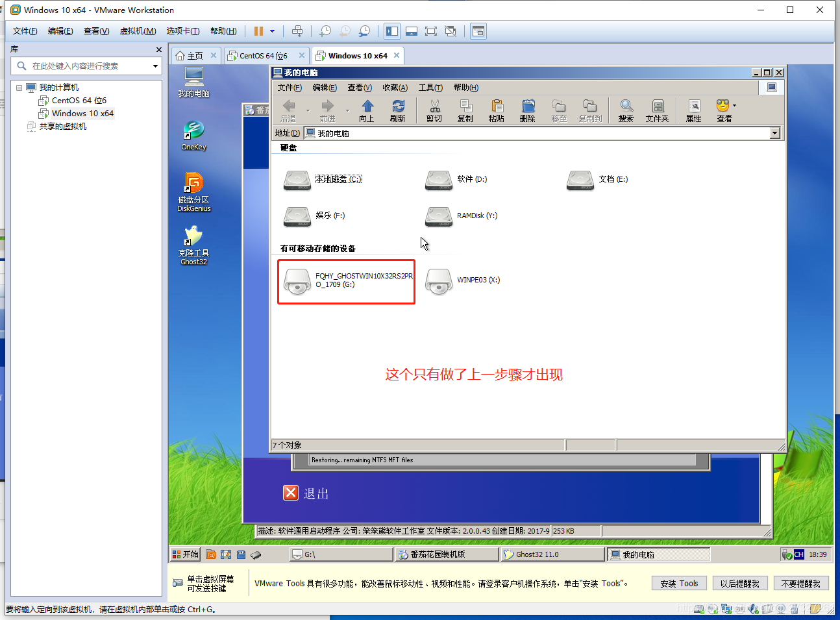This screenshot has height=620, width=840.
Task: Toggle the library sidebar view icon
Action: pos(392,31)
